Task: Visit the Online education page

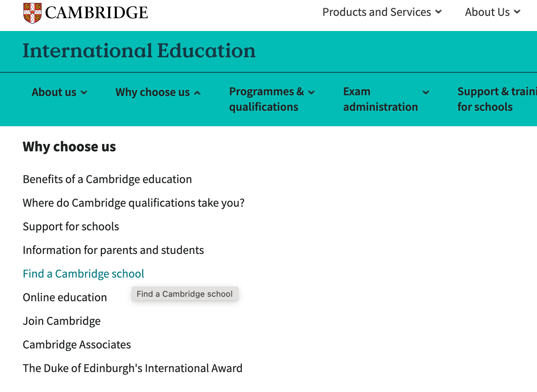Action: tap(65, 298)
